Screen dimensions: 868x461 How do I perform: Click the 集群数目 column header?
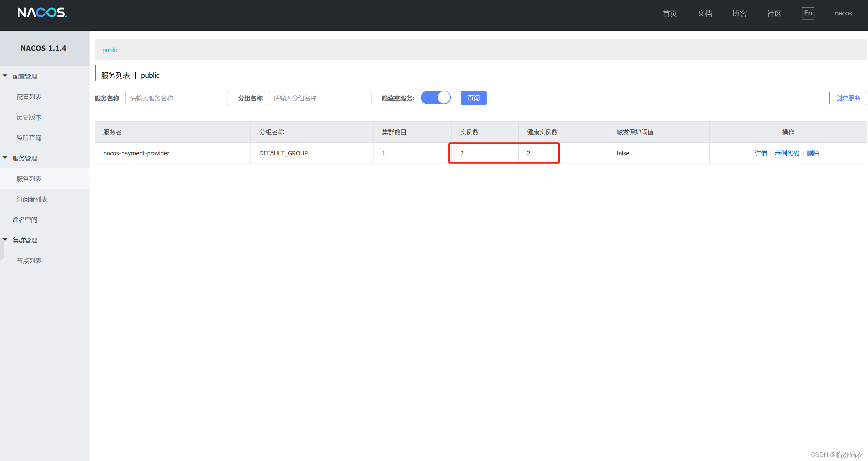click(412, 132)
